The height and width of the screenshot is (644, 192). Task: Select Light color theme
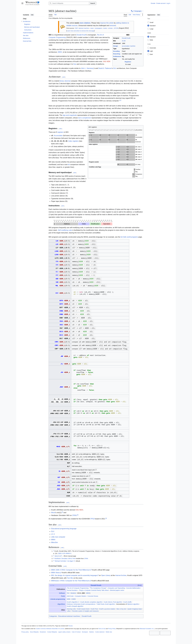(x=148, y=51)
